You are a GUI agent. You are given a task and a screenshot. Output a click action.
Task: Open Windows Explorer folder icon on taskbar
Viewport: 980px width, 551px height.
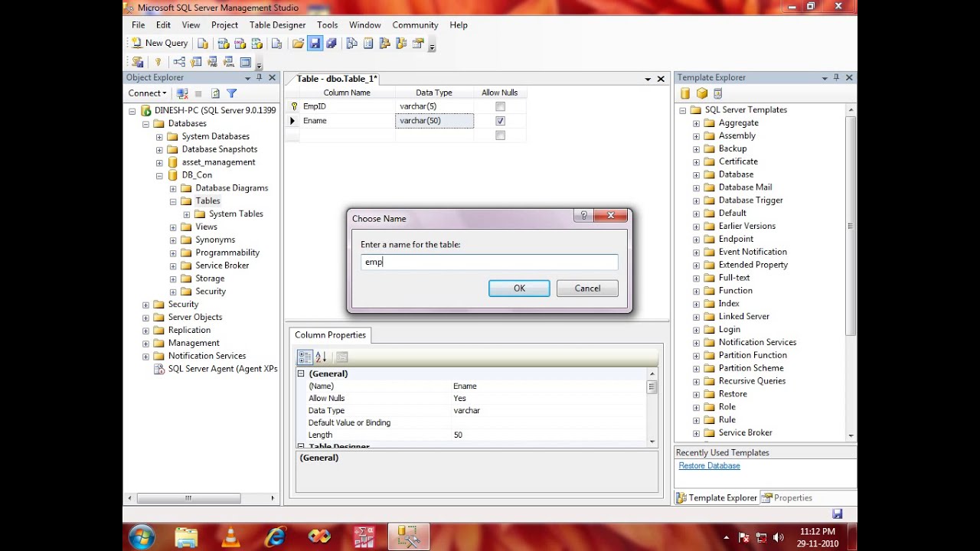coord(186,537)
